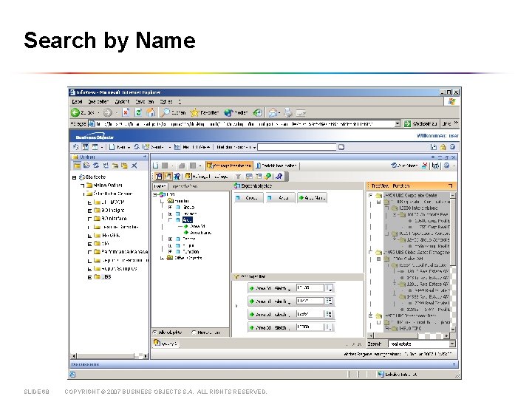Click the IE Back arrow icon
Viewport: 532px width, 399px height.
tap(75, 112)
